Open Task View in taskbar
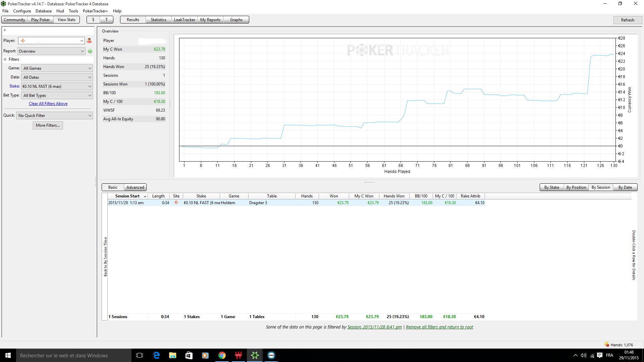This screenshot has height=362, width=644. (x=140, y=355)
